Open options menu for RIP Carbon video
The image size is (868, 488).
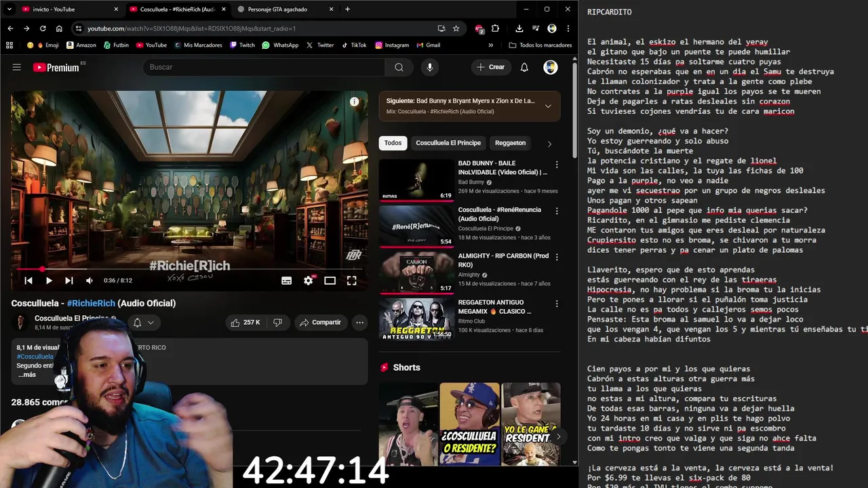557,258
